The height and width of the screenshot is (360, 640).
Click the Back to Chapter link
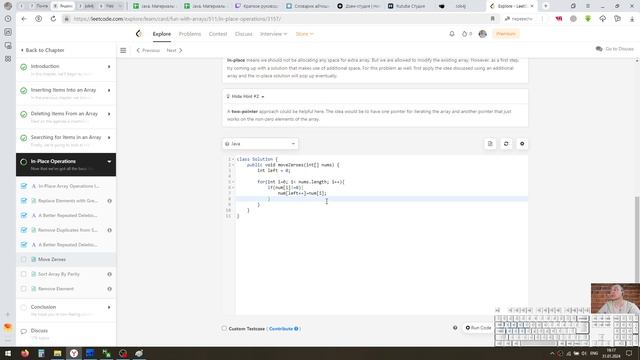tap(42, 50)
